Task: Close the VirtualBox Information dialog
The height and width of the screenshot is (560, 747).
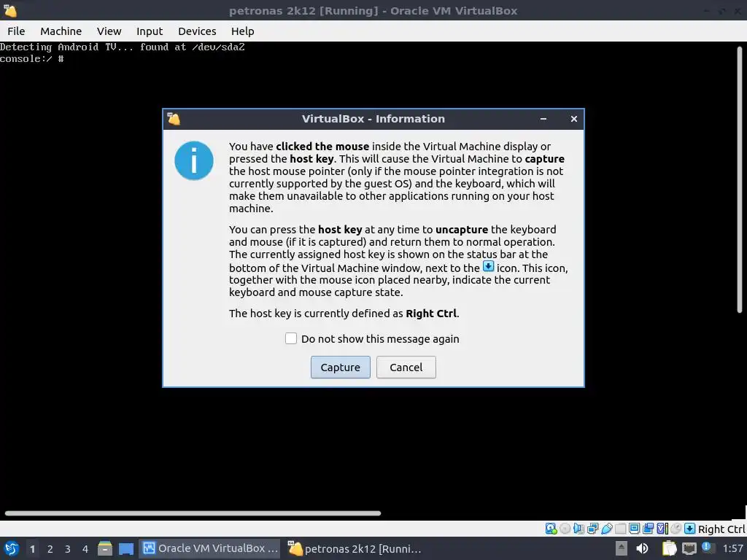Action: point(574,119)
